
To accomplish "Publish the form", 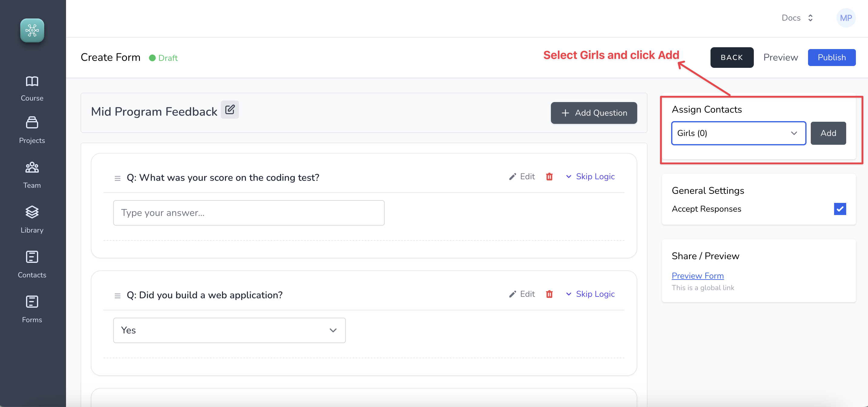I will (832, 57).
